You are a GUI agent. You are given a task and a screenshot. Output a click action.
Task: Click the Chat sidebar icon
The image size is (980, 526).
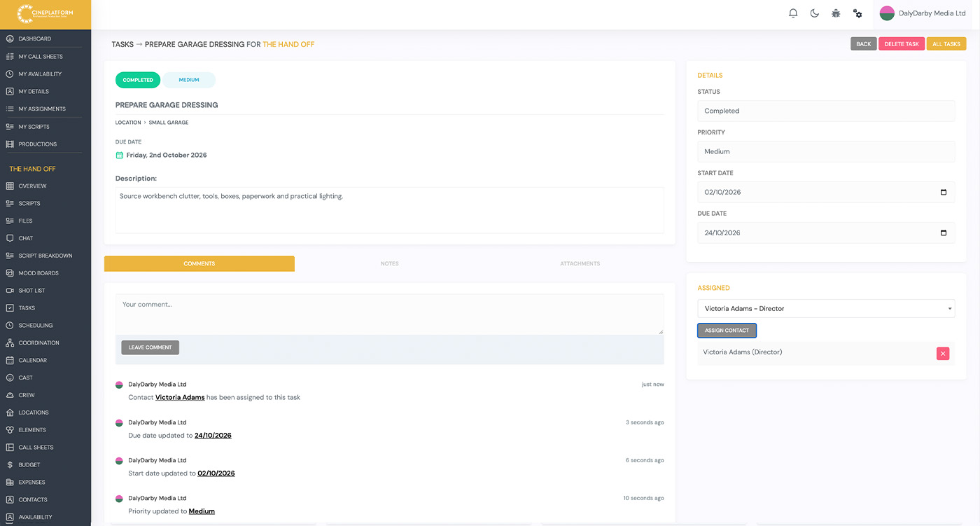pos(10,238)
